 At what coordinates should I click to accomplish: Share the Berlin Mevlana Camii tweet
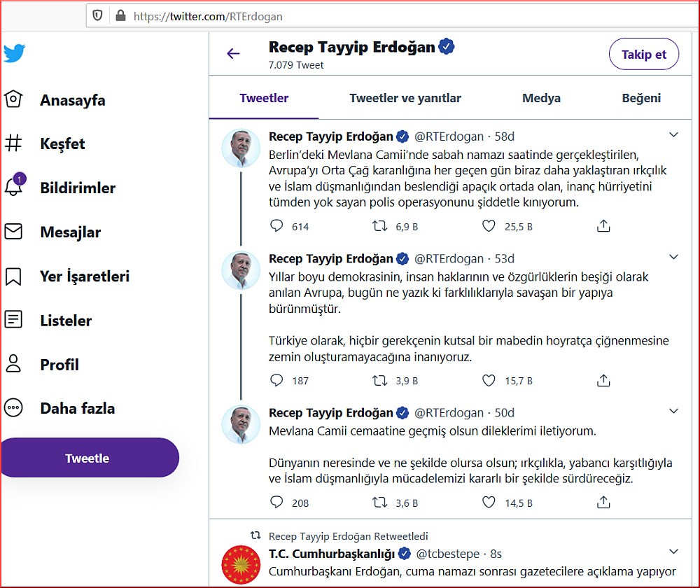(x=603, y=226)
